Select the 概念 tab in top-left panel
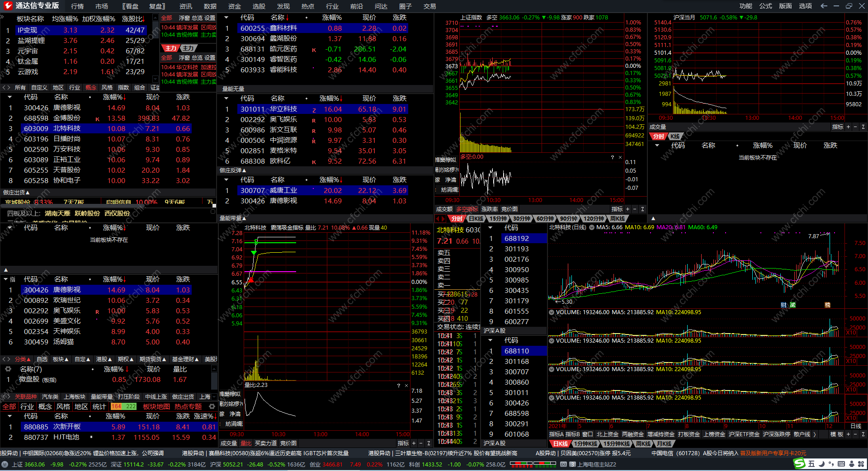Viewport: 868px width, 471px height. click(x=91, y=87)
